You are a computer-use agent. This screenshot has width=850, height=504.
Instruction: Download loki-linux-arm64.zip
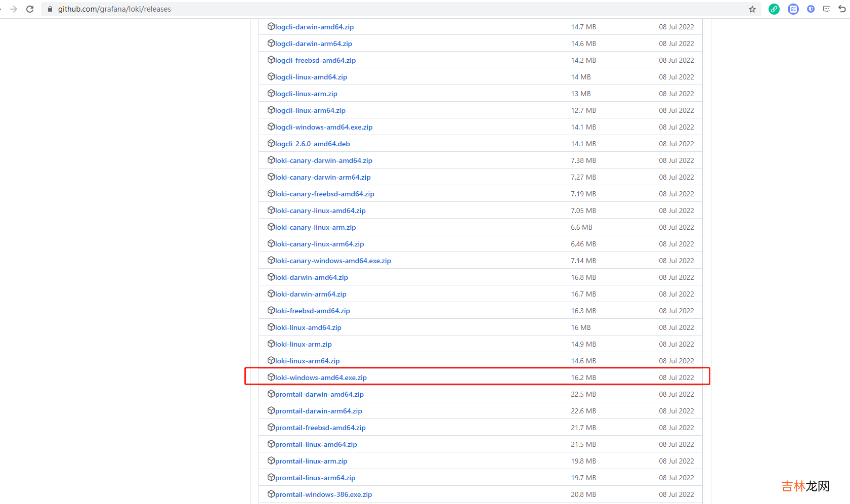(x=308, y=361)
